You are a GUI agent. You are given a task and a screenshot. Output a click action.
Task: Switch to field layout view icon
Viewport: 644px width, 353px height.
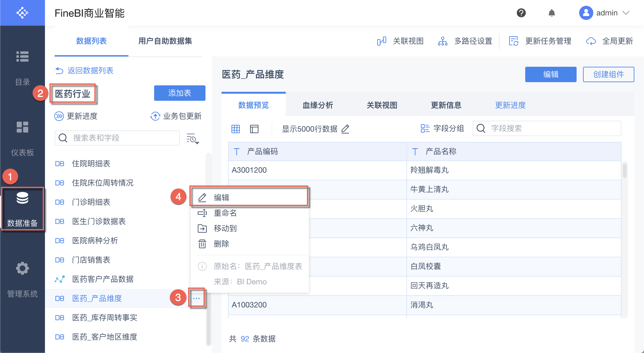coord(254,129)
